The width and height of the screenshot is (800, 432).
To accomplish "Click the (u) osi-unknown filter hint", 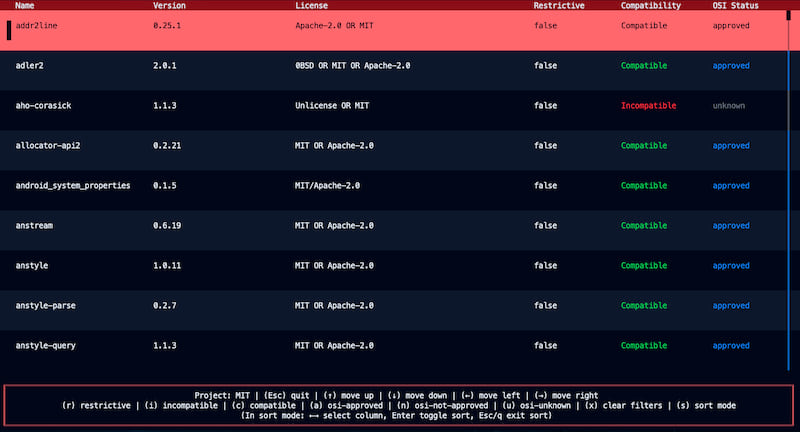I will click(541, 405).
